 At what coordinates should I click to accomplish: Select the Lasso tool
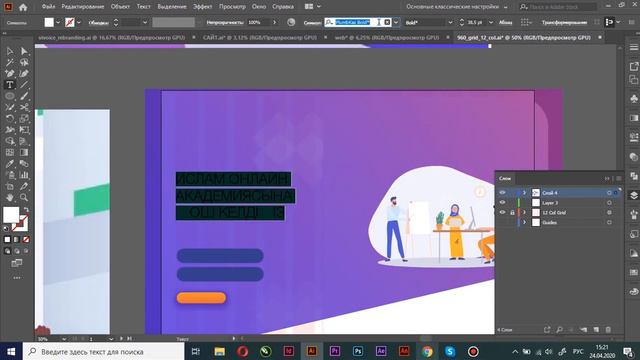(24, 62)
